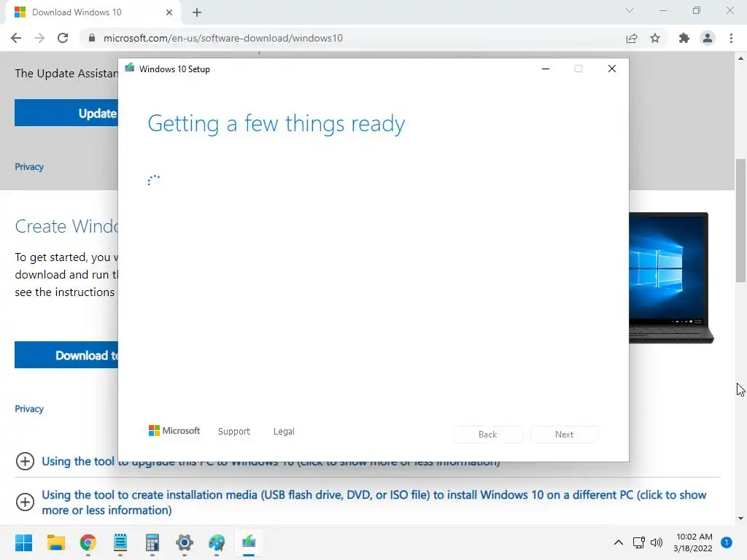Open Chrome three-dot menu
The width and height of the screenshot is (747, 560).
(x=731, y=38)
